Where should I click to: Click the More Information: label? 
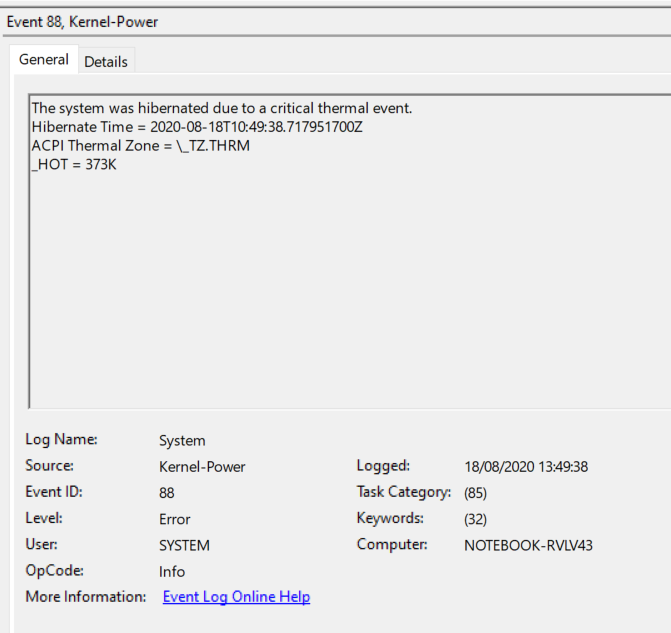click(x=86, y=597)
